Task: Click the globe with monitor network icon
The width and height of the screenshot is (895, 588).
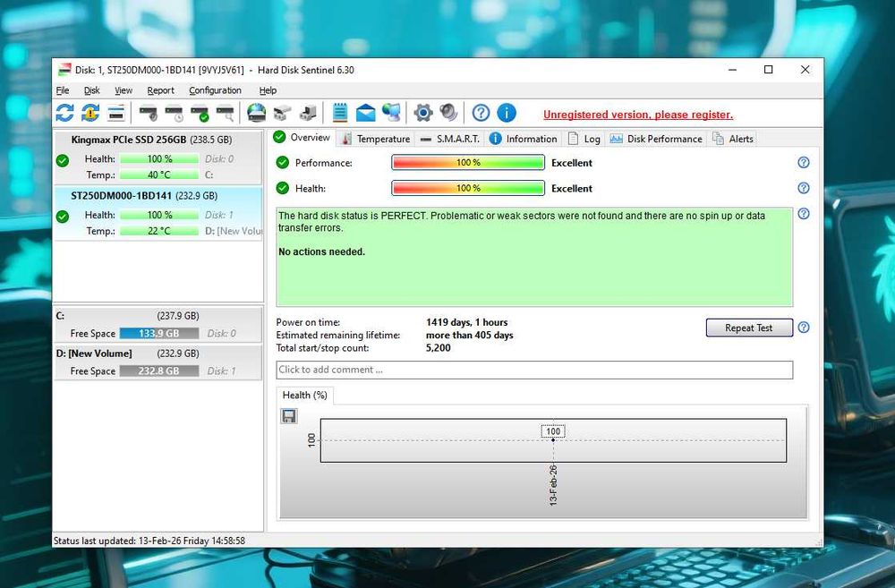Action: point(392,113)
